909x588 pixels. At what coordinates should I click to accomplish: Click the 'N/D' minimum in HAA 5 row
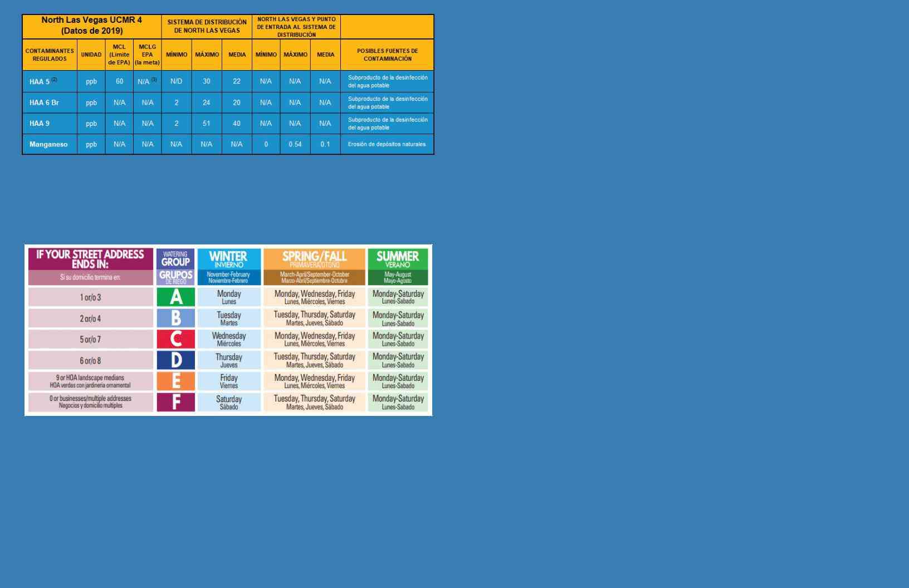click(177, 81)
